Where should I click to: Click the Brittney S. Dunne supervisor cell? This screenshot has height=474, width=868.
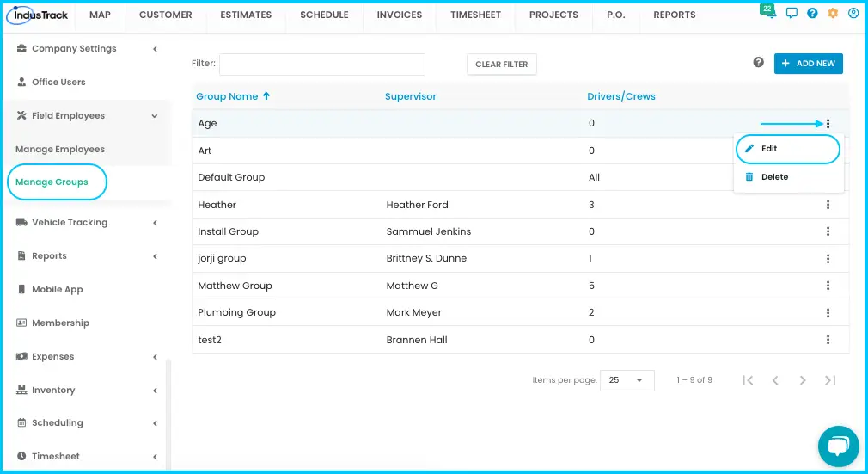[x=426, y=258]
